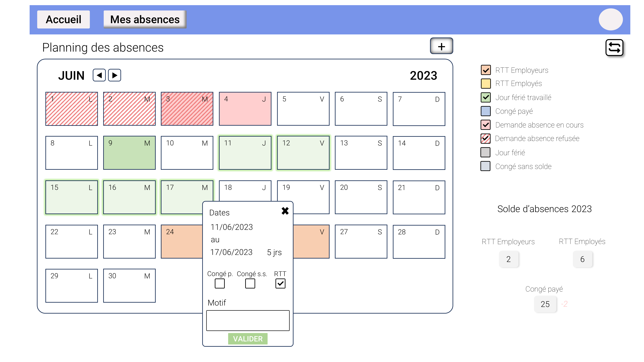Image resolution: width=644 pixels, height=362 pixels.
Task: Click the profile avatar circle
Action: 611,19
